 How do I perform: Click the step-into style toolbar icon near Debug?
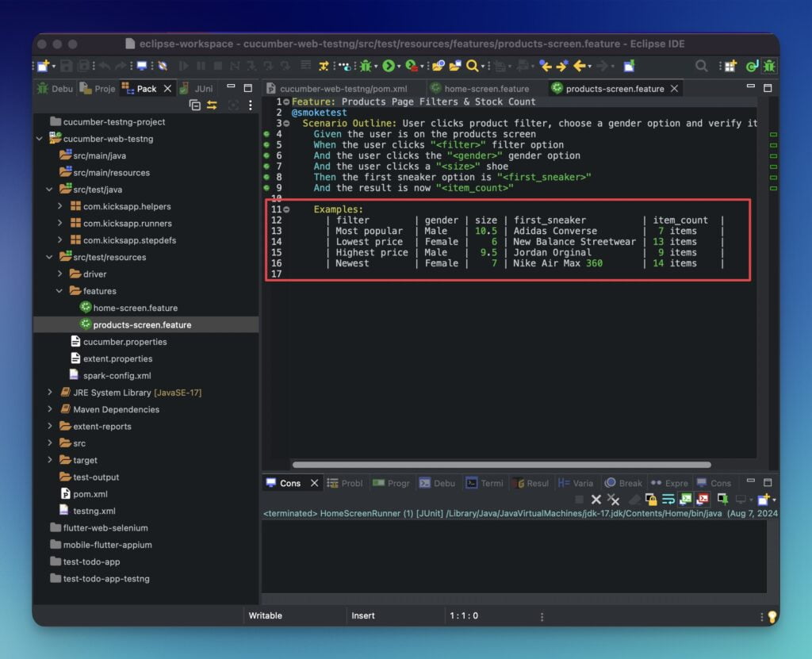[x=324, y=66]
